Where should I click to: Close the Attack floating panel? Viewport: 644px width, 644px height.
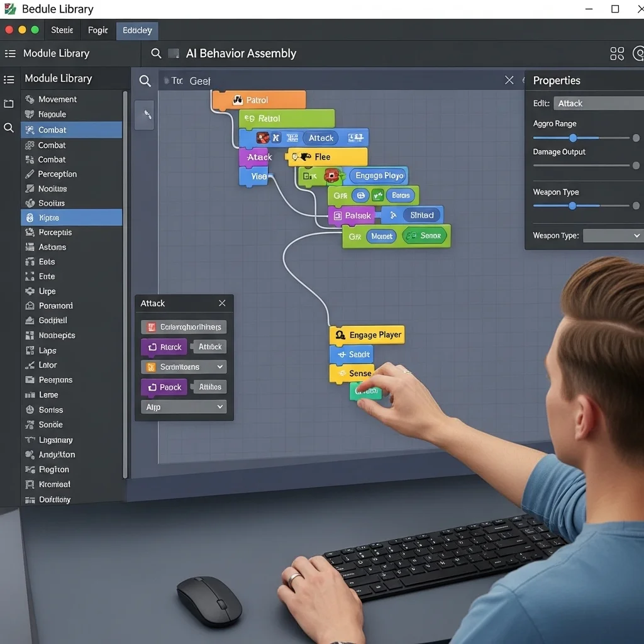(x=222, y=303)
